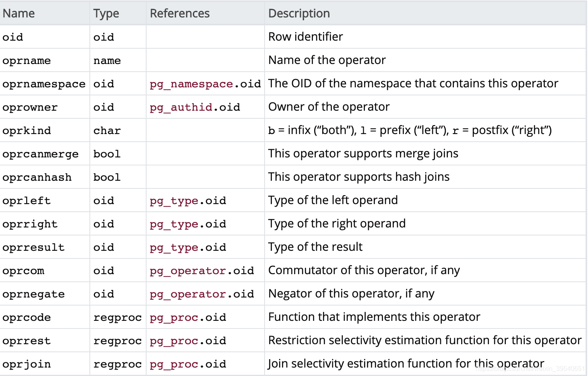Click 'Type of the result' text
Screen dimensions: 588x376
click(315, 247)
